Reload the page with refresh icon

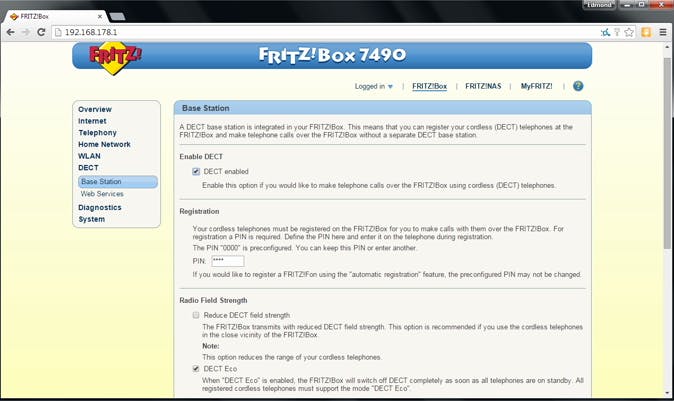coord(41,32)
